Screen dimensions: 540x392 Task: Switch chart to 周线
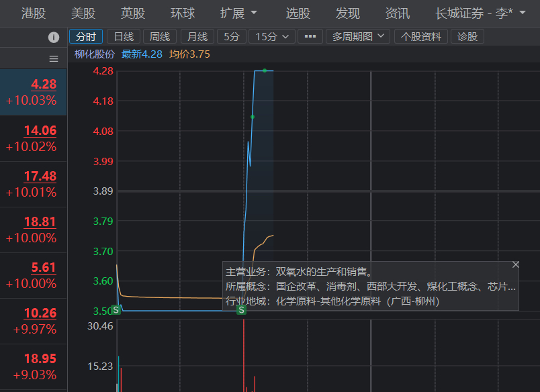[x=160, y=36]
